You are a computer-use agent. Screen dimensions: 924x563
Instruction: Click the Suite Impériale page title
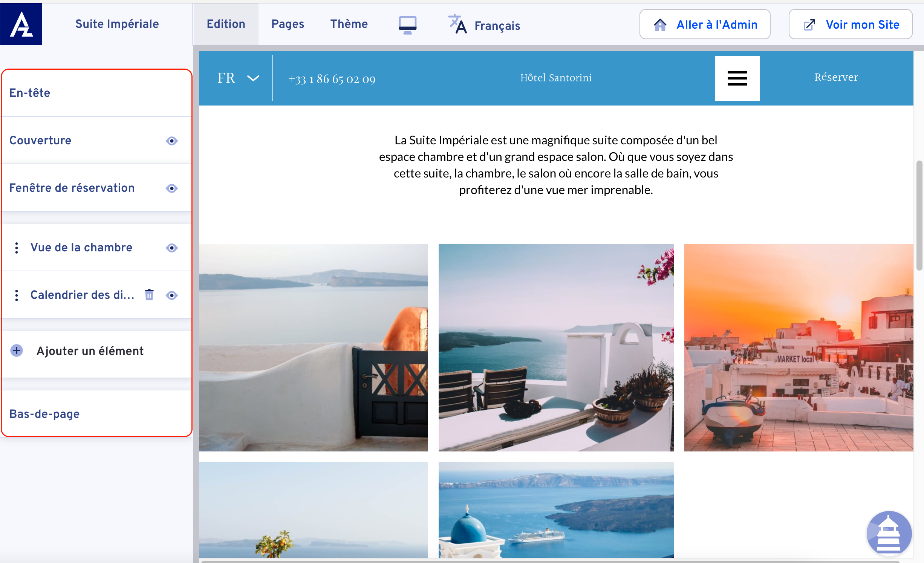click(117, 24)
